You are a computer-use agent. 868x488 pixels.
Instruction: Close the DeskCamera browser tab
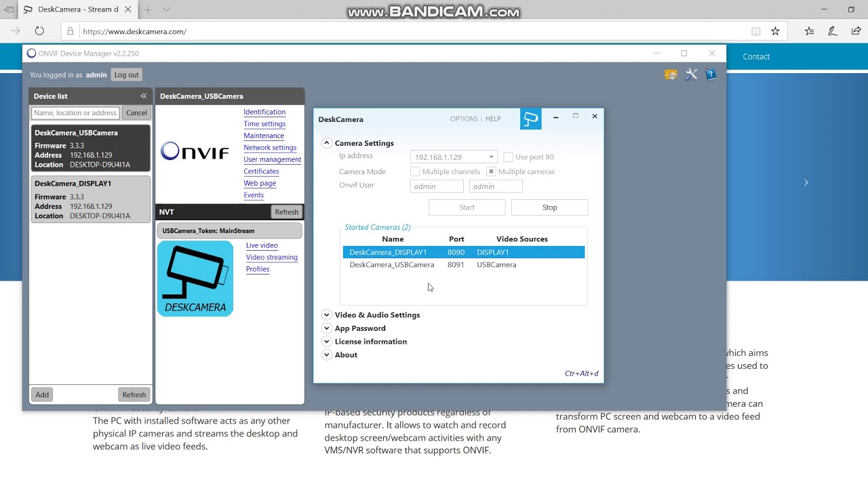[127, 9]
